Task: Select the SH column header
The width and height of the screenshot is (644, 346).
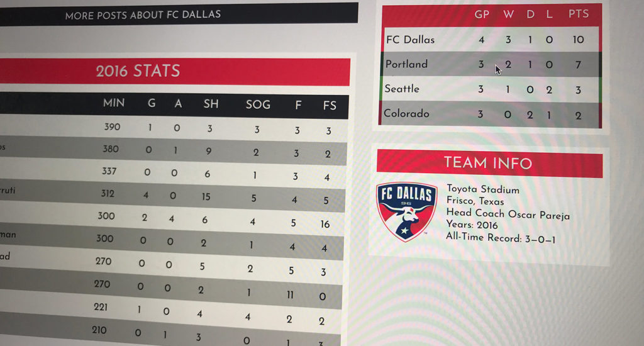Action: [x=211, y=104]
